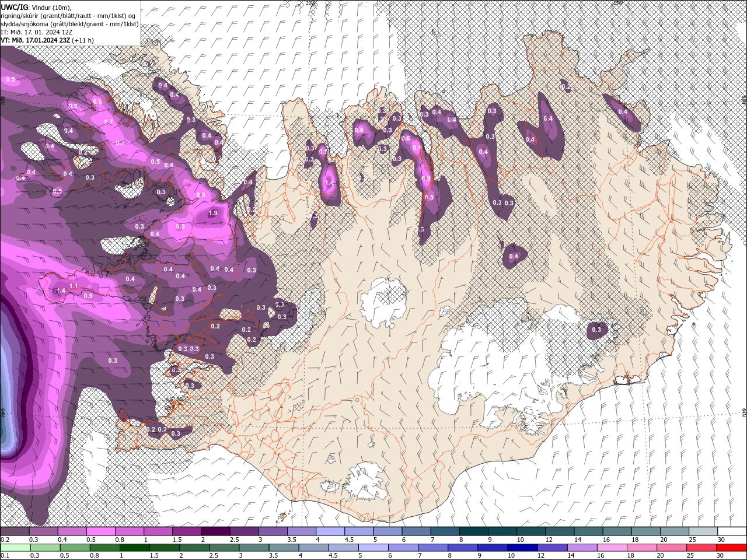Click the 2.5 label in the top legend row
Image resolution: width=747 pixels, height=560 pixels.
pos(234,540)
